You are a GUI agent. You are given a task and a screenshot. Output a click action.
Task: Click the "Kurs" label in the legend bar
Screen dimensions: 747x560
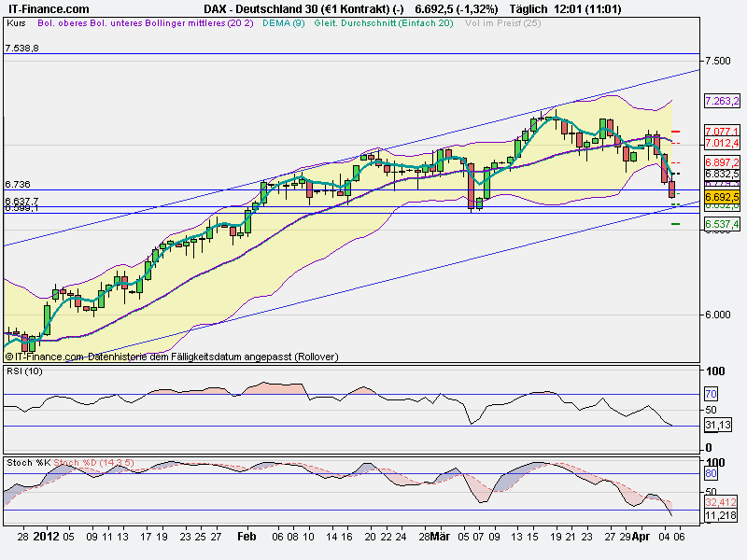tap(16, 27)
